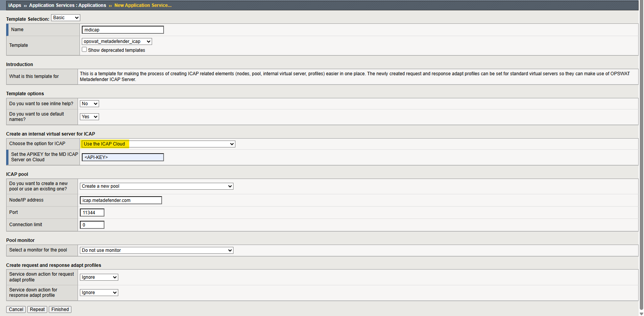Click 'Create an internal virtual server for ICAP' heading

coord(51,134)
